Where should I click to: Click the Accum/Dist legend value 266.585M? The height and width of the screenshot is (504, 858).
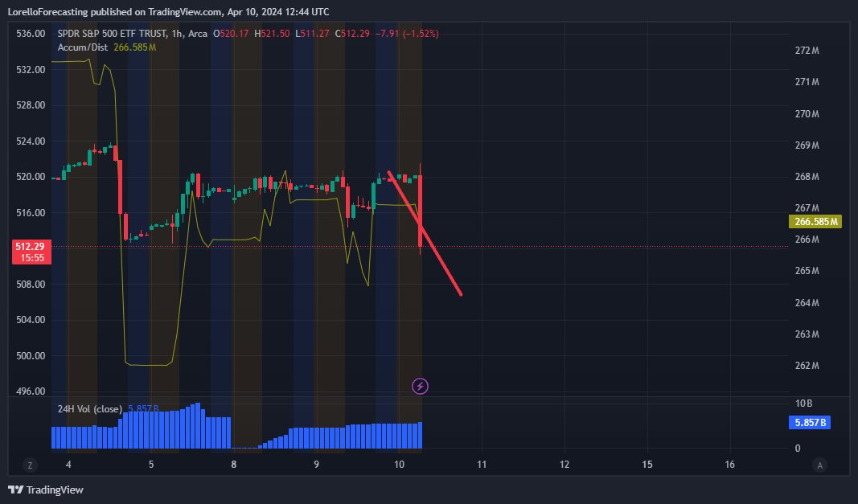[x=134, y=47]
